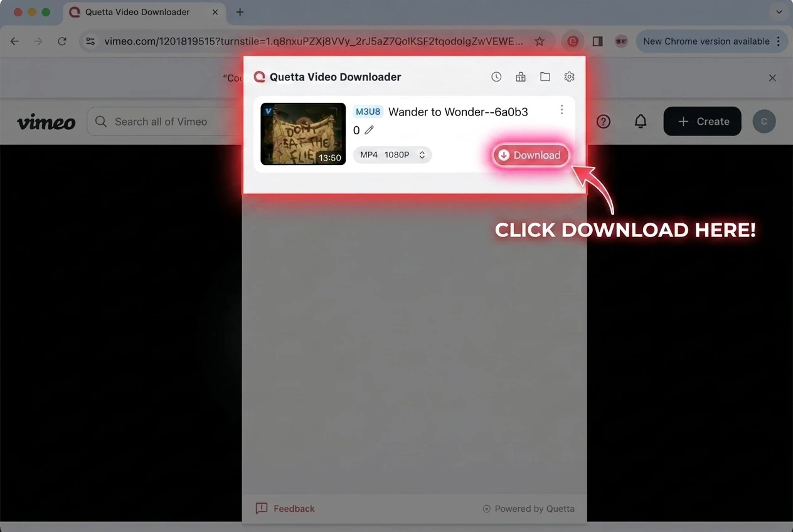Edit the video title with pencil icon
The height and width of the screenshot is (532, 793).
pyautogui.click(x=369, y=130)
